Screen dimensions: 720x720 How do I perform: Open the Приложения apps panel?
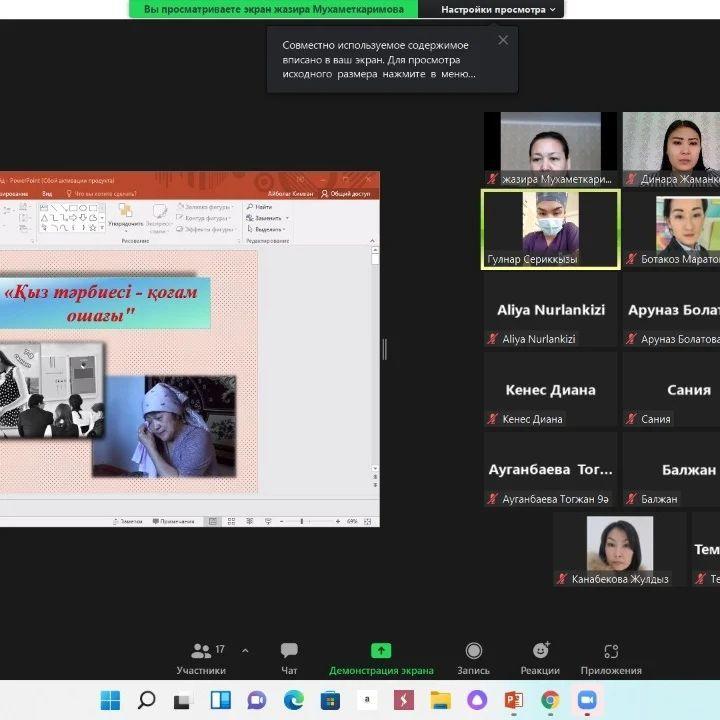[610, 658]
